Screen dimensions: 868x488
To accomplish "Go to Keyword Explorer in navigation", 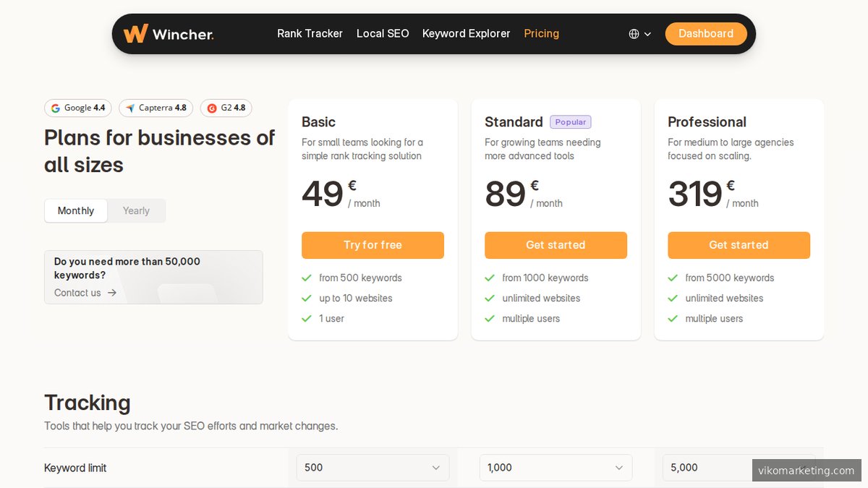I will (466, 33).
